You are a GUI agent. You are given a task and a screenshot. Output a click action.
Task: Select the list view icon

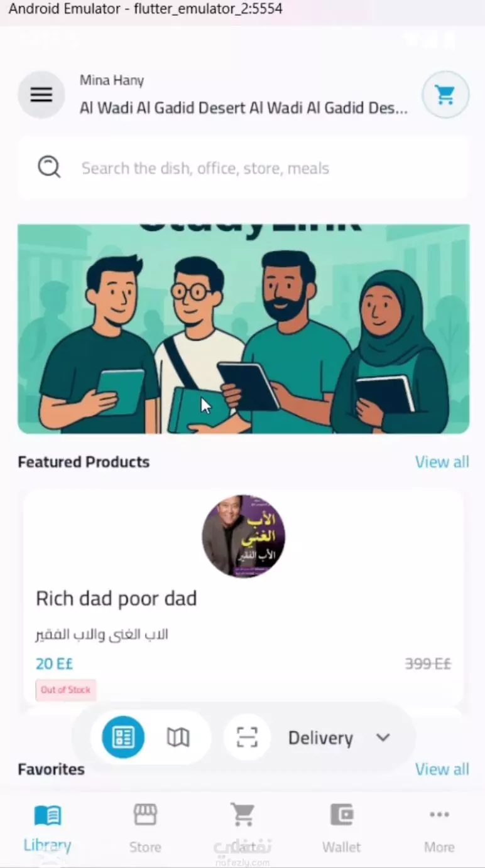point(123,737)
